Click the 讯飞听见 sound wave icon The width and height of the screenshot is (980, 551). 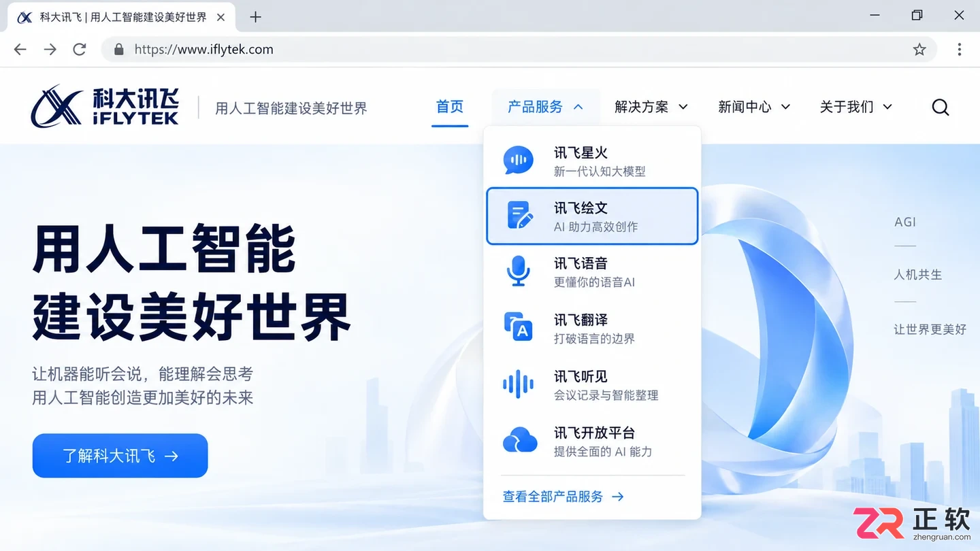pyautogui.click(x=519, y=384)
